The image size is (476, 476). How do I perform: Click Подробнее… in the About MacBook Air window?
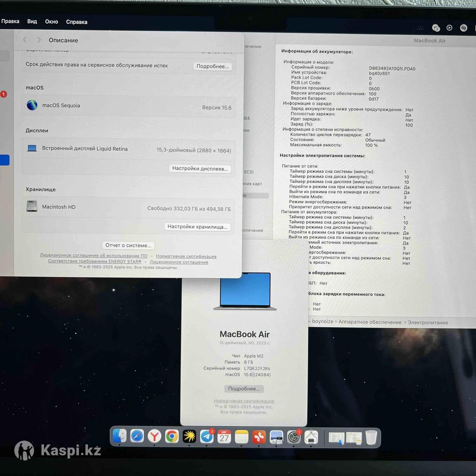tap(244, 389)
